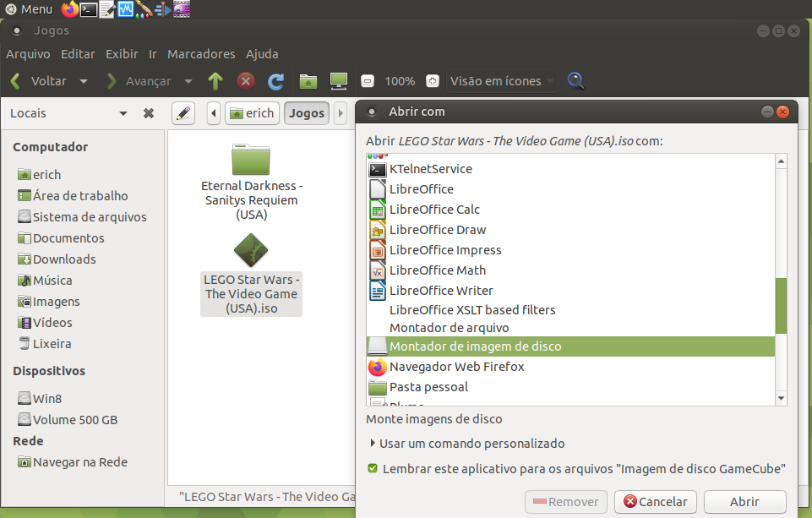Zoom out with the minus icon
The image size is (812, 518).
[x=368, y=81]
